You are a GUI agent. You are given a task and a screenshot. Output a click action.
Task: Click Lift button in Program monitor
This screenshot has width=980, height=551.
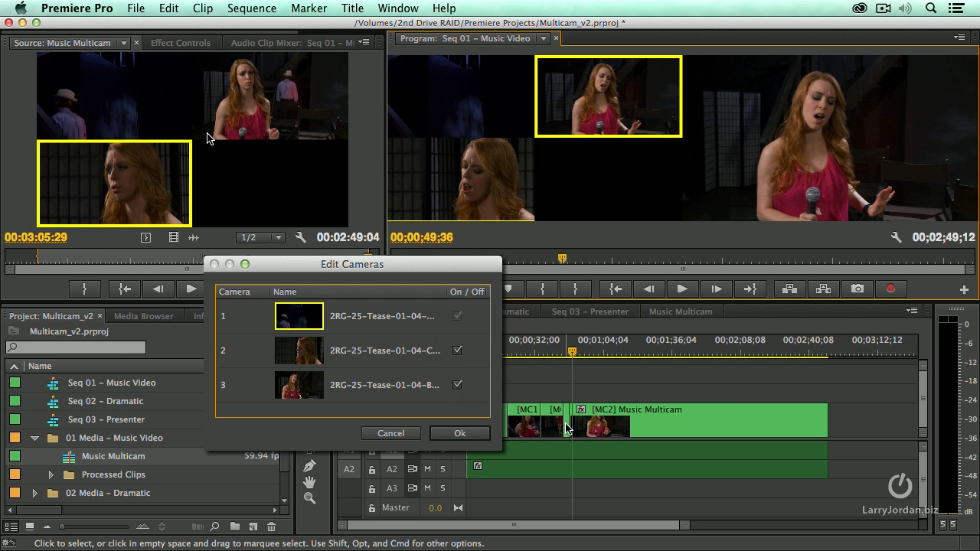789,289
